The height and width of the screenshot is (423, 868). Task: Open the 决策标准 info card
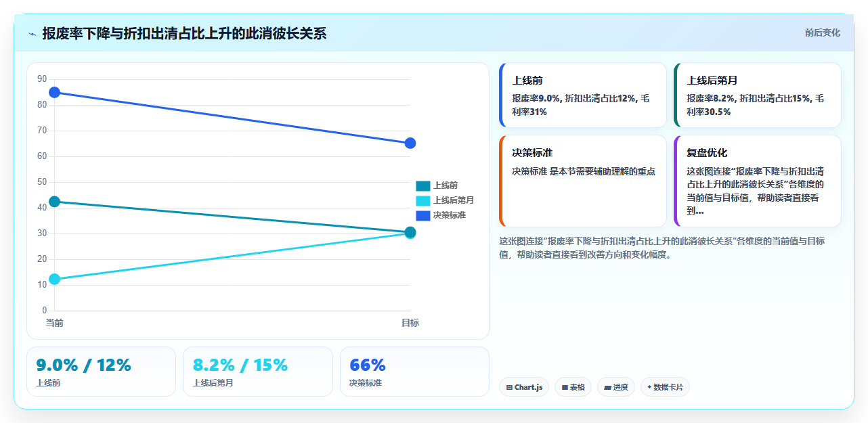point(583,181)
